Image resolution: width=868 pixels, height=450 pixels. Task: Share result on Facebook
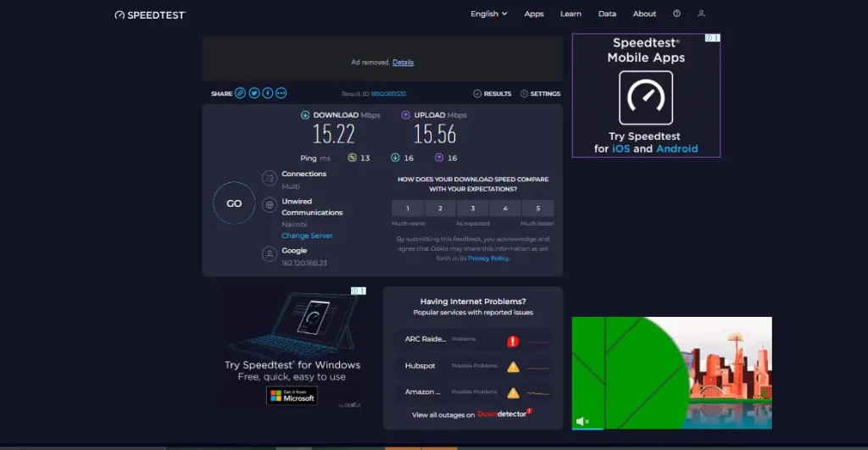coord(267,93)
